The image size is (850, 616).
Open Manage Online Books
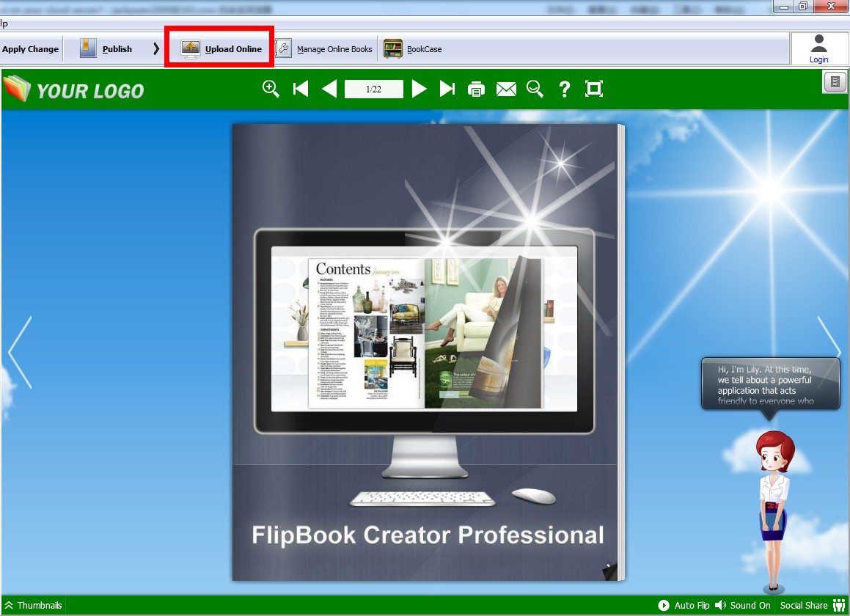click(334, 49)
